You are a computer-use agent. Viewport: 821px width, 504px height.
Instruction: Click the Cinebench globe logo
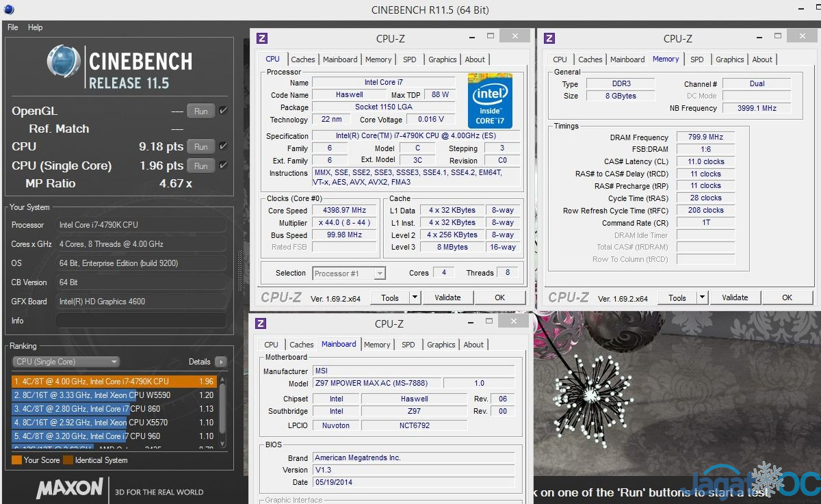pyautogui.click(x=63, y=62)
